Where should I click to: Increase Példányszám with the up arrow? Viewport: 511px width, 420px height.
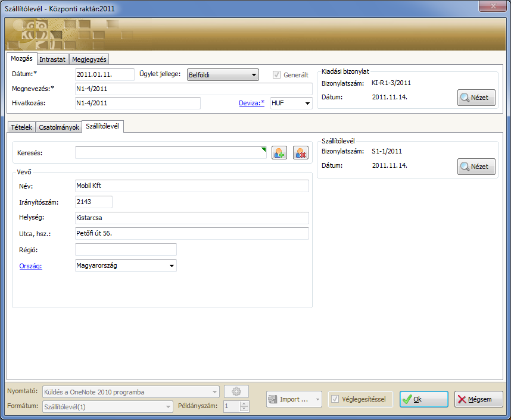pos(244,404)
